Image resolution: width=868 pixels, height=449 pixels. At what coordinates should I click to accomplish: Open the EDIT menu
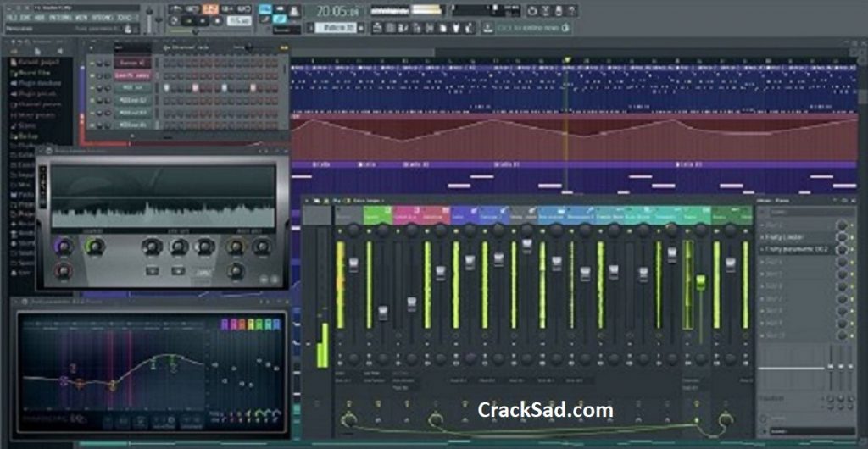tap(26, 18)
